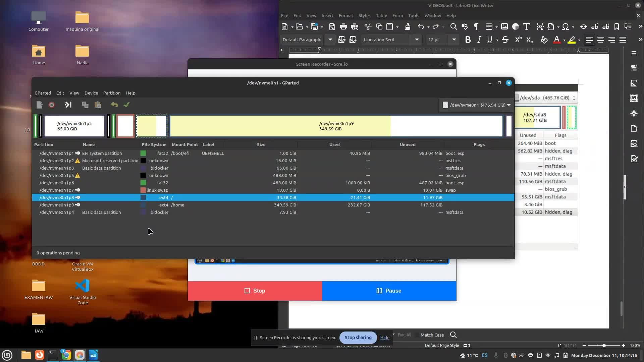Click the Copy partition icon in GParted
The image size is (644, 362).
tap(85, 105)
